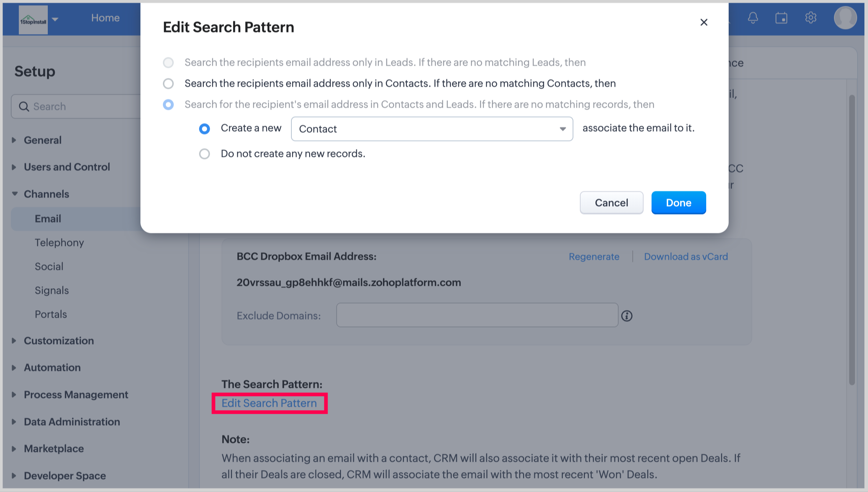Click the Exclude Domains info icon
Image resolution: width=868 pixels, height=492 pixels.
627,316
